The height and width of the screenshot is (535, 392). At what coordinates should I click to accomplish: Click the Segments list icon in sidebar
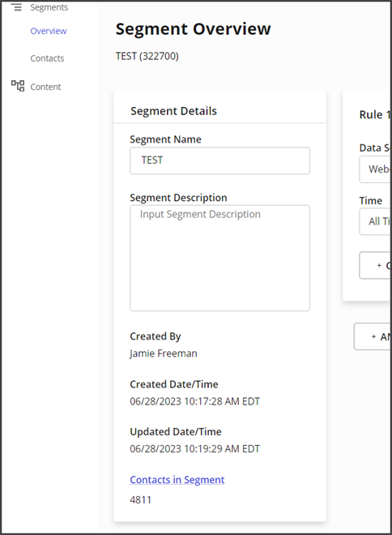click(x=17, y=7)
